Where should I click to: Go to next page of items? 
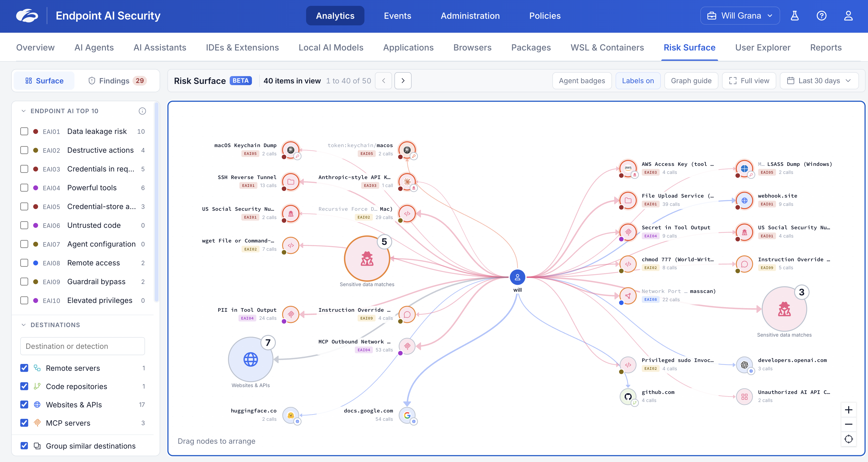[403, 81]
